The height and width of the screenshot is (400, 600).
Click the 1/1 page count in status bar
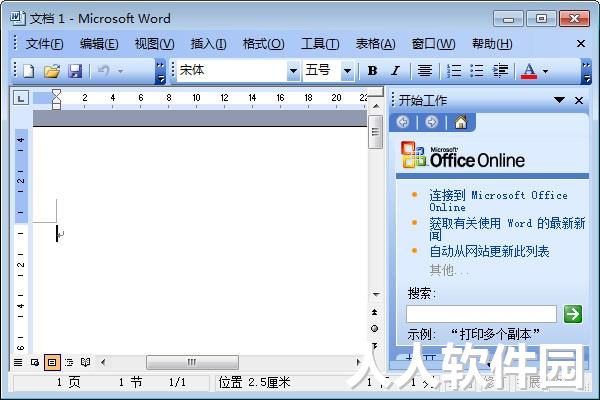coord(177,382)
